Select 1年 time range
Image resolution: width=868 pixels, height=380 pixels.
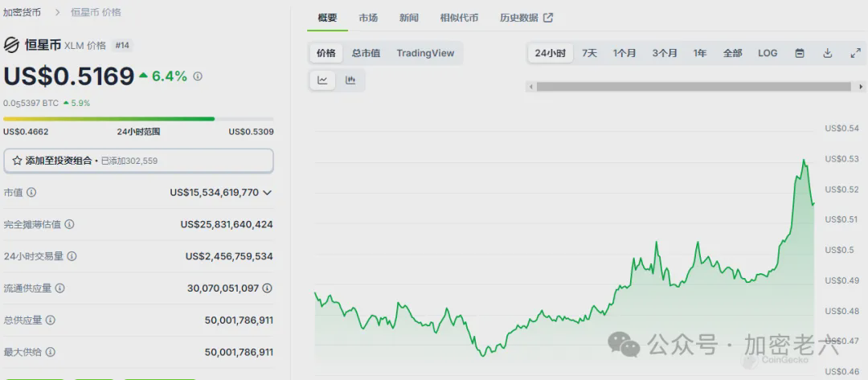[700, 54]
